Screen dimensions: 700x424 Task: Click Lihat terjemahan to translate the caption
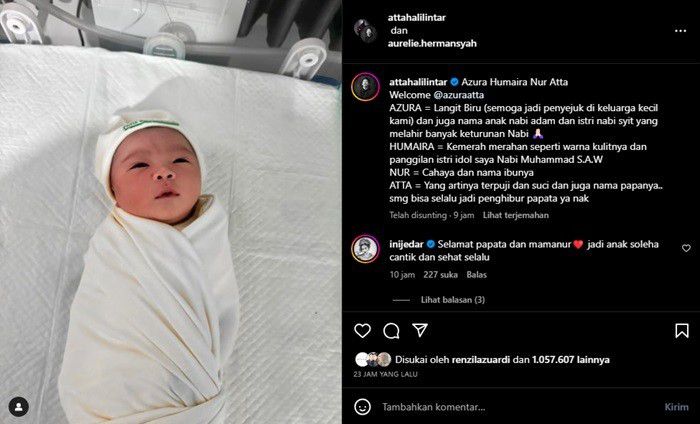pyautogui.click(x=516, y=215)
